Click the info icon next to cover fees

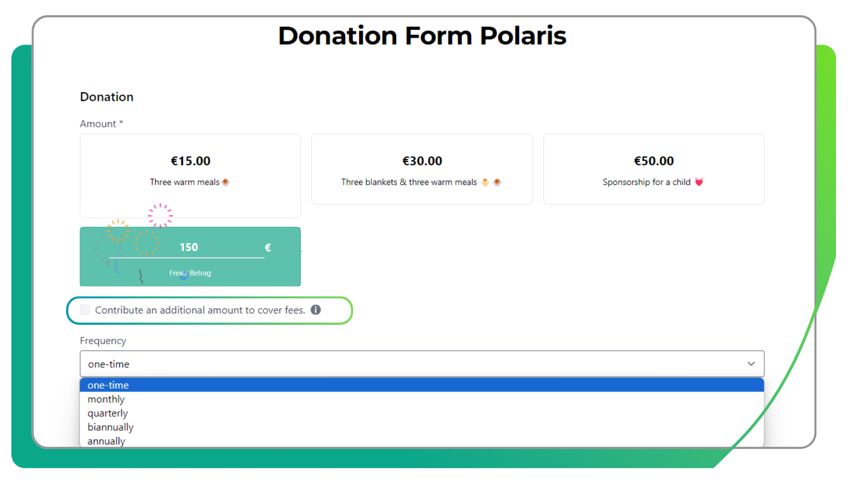coord(316,310)
